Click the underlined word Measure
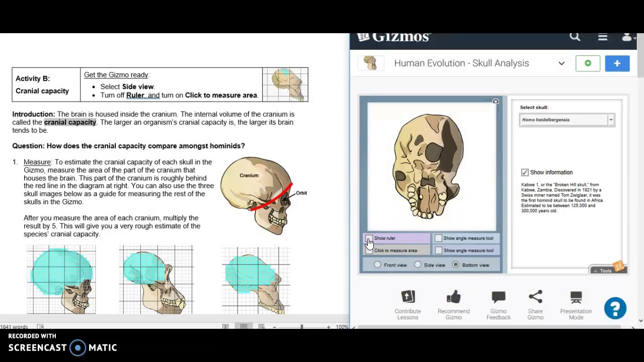This screenshot has height=362, width=644. point(37,162)
